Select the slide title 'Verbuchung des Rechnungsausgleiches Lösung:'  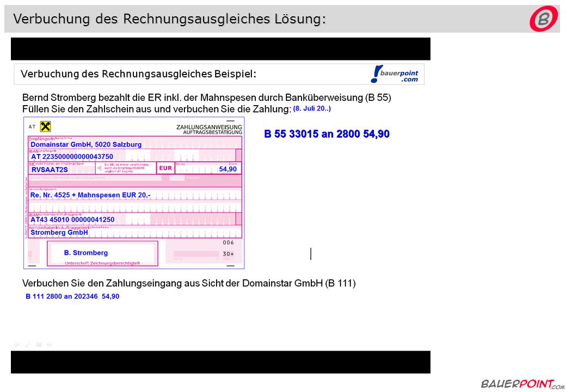pos(170,19)
